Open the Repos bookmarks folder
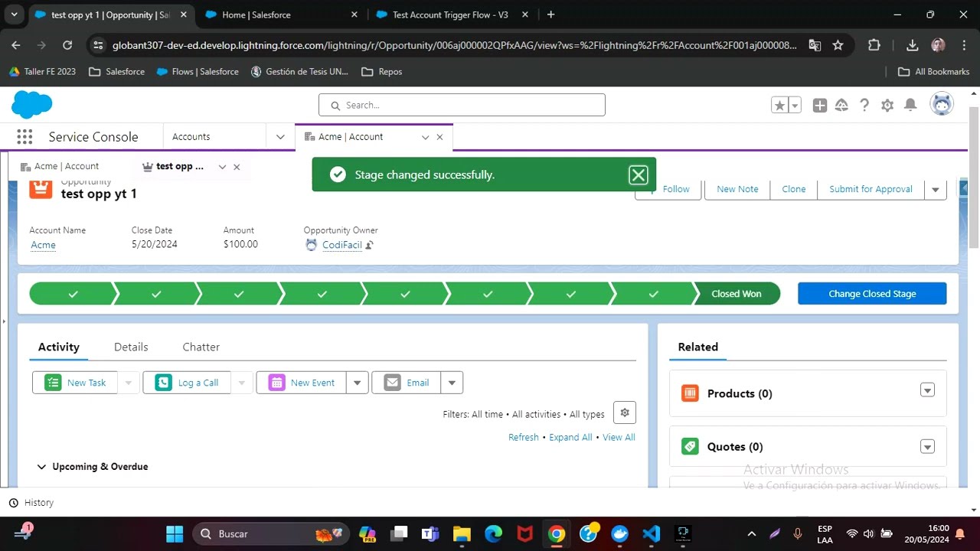The image size is (980, 551). tap(381, 72)
